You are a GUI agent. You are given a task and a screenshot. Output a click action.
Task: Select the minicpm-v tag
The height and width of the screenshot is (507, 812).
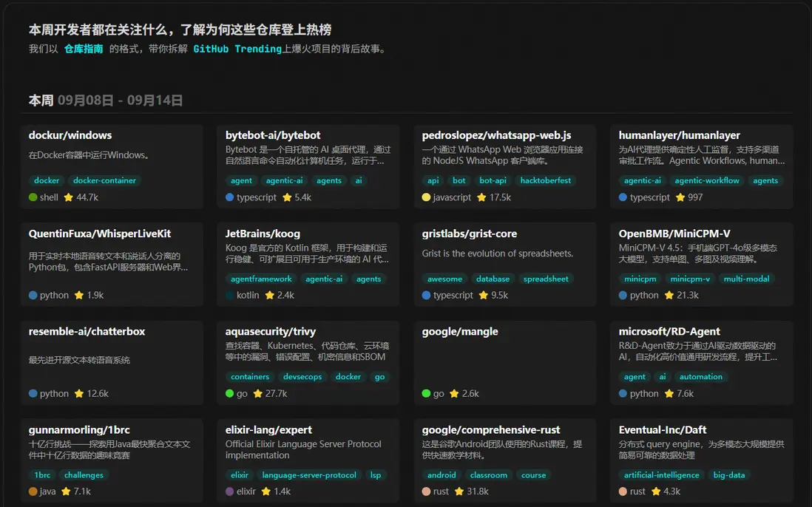(690, 279)
